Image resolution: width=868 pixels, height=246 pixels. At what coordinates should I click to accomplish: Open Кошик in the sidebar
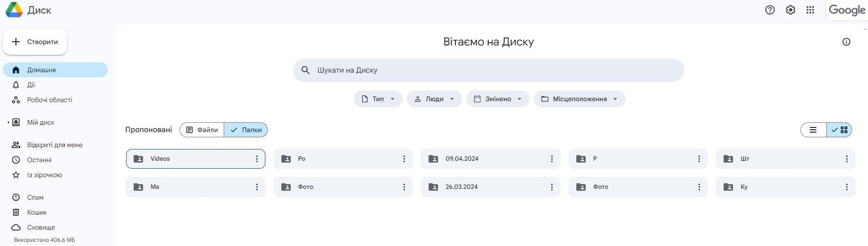tap(37, 212)
